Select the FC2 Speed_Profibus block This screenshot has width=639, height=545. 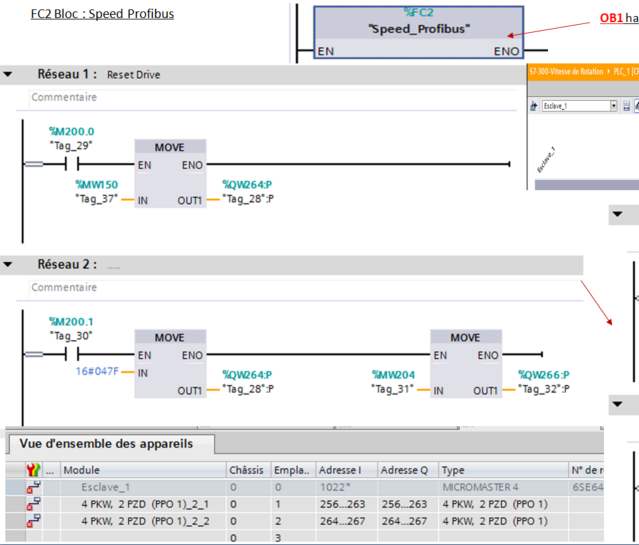tap(419, 30)
